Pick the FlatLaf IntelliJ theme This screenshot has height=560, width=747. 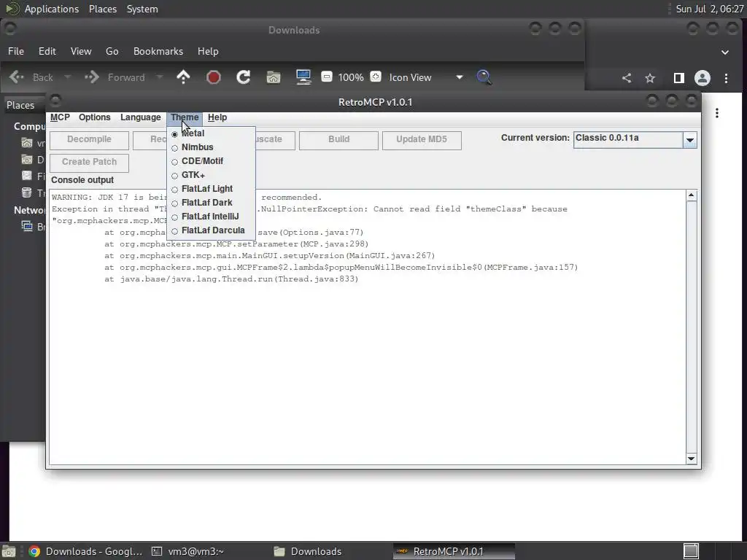tap(211, 217)
